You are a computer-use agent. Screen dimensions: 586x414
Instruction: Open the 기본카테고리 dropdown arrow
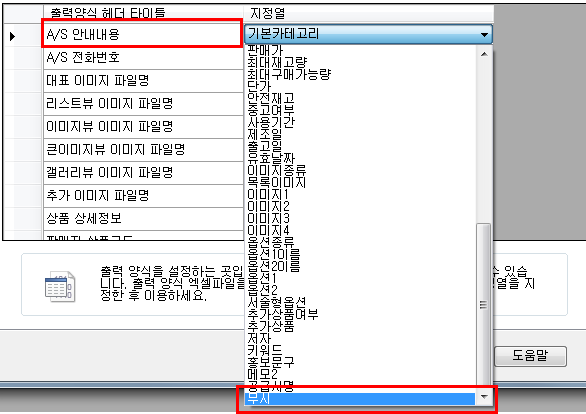484,34
